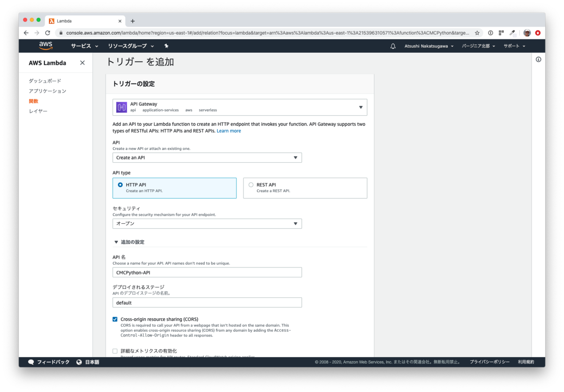Click the globe language icon
Viewport: 564px width, 392px height.
(79, 362)
